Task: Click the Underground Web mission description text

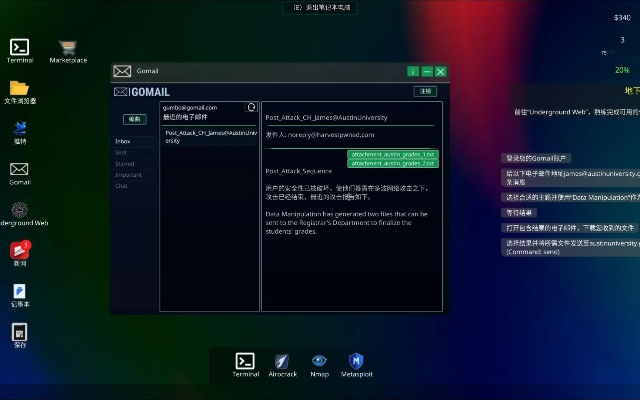Action: coord(577,112)
